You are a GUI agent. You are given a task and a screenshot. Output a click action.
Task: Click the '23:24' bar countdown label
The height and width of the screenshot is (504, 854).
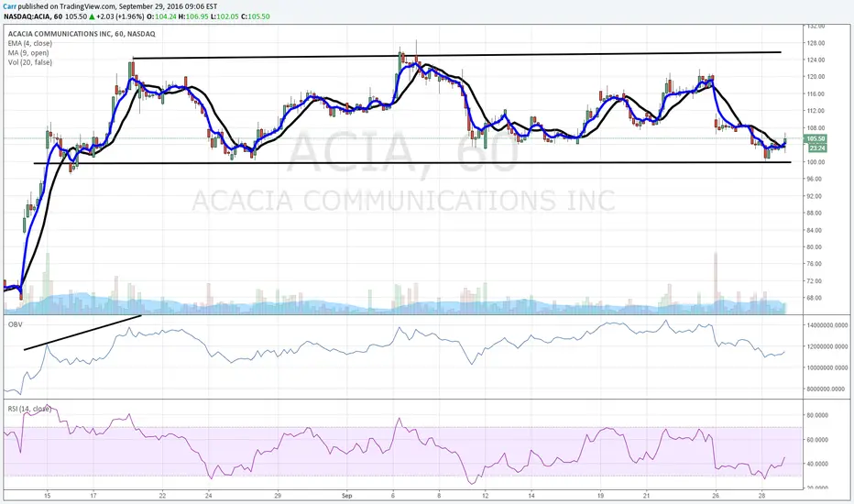(817, 148)
